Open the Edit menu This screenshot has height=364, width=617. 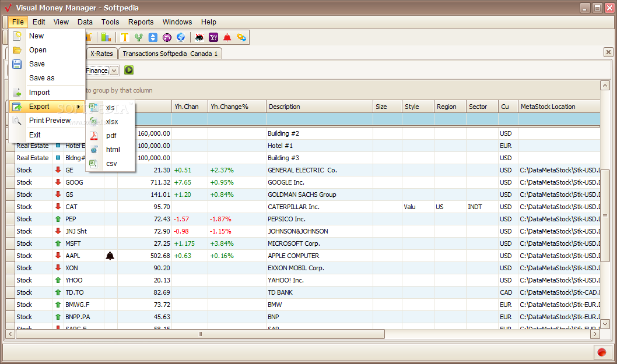coord(38,22)
